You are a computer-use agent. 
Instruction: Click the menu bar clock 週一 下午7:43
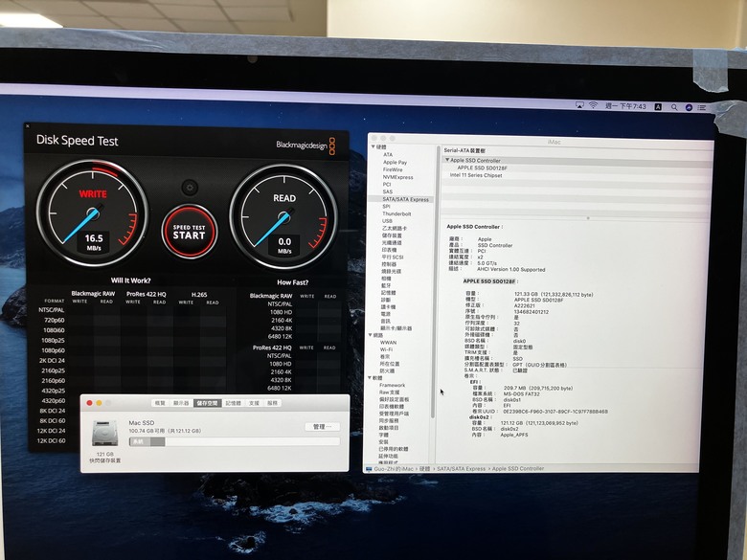[x=625, y=106]
